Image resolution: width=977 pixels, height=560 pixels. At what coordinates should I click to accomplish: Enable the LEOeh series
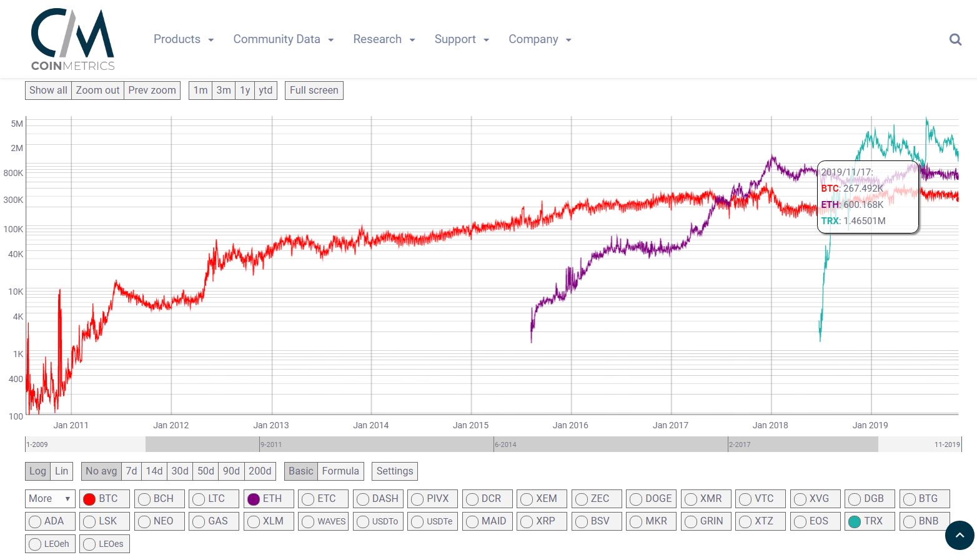coord(50,544)
